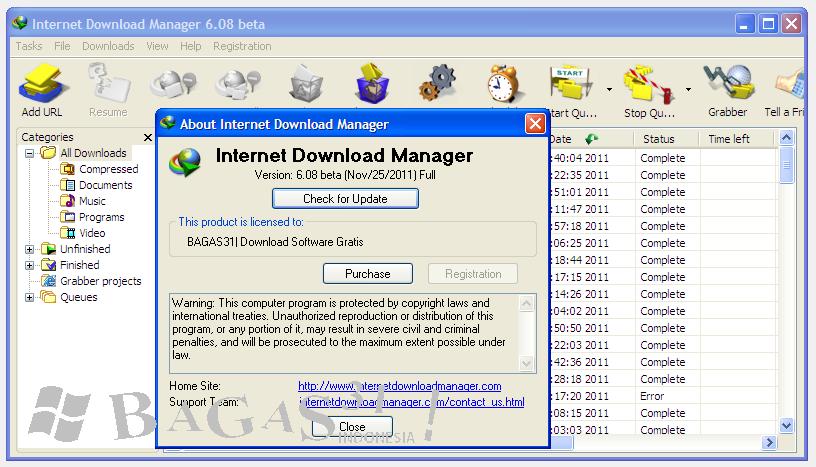Open the Stop Queue dropdown arrow
The height and width of the screenshot is (467, 816).
click(x=688, y=90)
